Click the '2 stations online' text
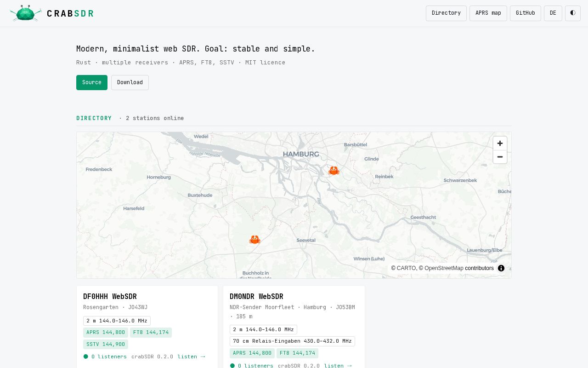The width and height of the screenshot is (588, 368). [x=155, y=118]
